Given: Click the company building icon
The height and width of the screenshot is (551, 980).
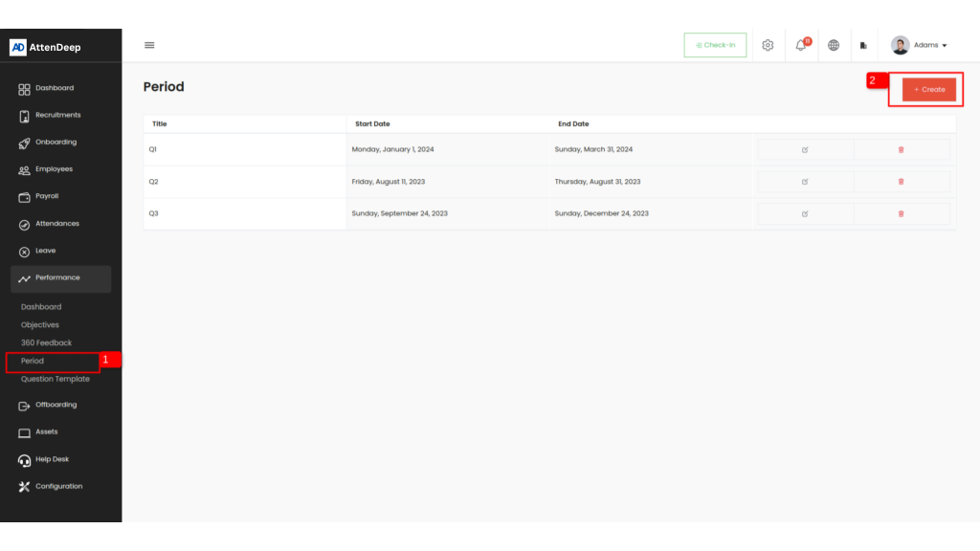Looking at the screenshot, I should pyautogui.click(x=863, y=45).
